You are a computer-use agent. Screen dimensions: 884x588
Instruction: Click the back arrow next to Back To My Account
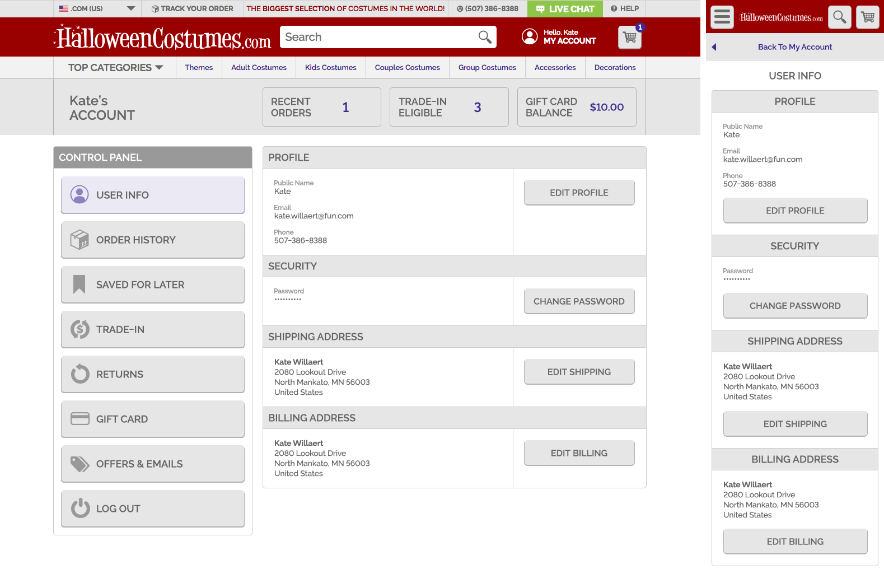pyautogui.click(x=714, y=47)
